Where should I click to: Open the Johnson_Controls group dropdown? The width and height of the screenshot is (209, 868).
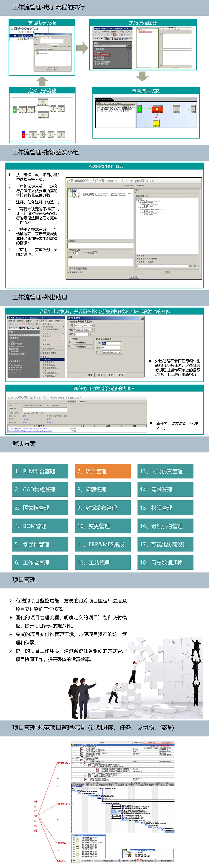(x=94, y=325)
